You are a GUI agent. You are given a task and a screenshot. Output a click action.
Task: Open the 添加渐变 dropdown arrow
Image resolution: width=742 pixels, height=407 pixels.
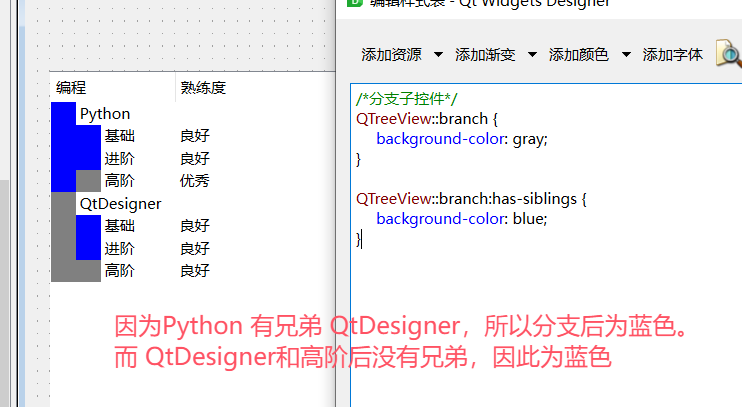532,55
